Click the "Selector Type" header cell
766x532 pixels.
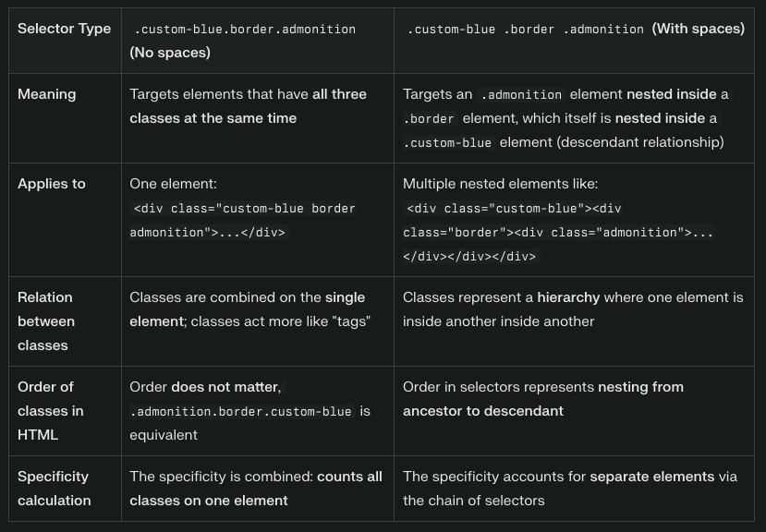coord(64,29)
